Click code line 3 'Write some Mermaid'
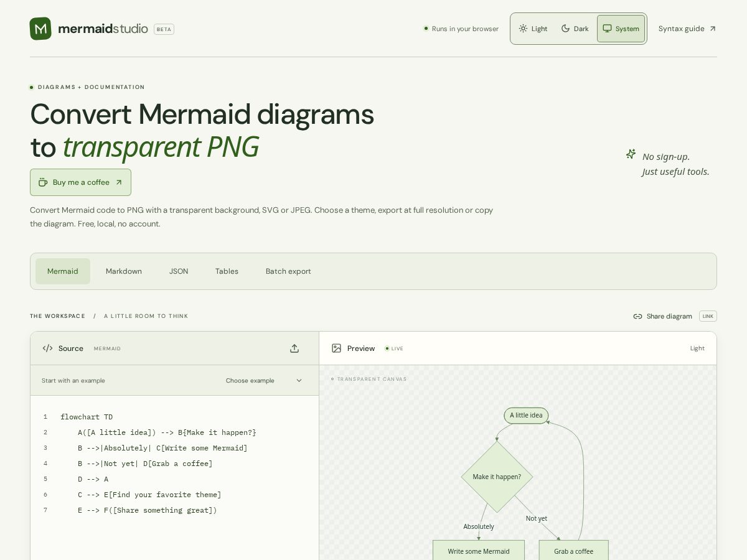Screen dimensions: 747x560 (x=162, y=448)
